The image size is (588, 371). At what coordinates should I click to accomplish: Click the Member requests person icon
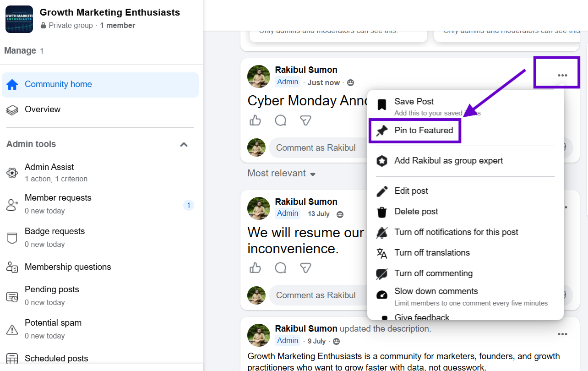(x=12, y=205)
